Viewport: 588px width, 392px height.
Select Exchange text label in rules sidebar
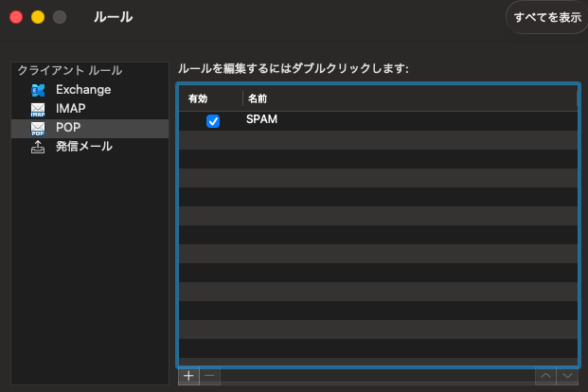click(83, 90)
